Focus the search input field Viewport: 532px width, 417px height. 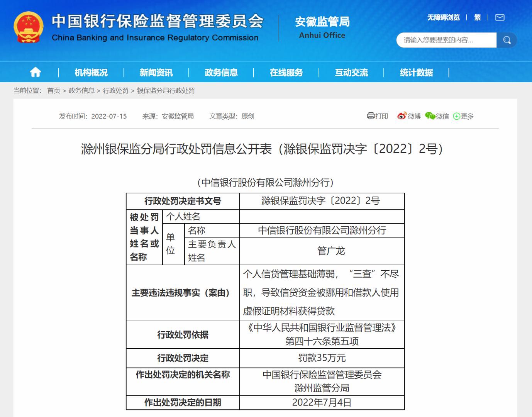pyautogui.click(x=446, y=40)
